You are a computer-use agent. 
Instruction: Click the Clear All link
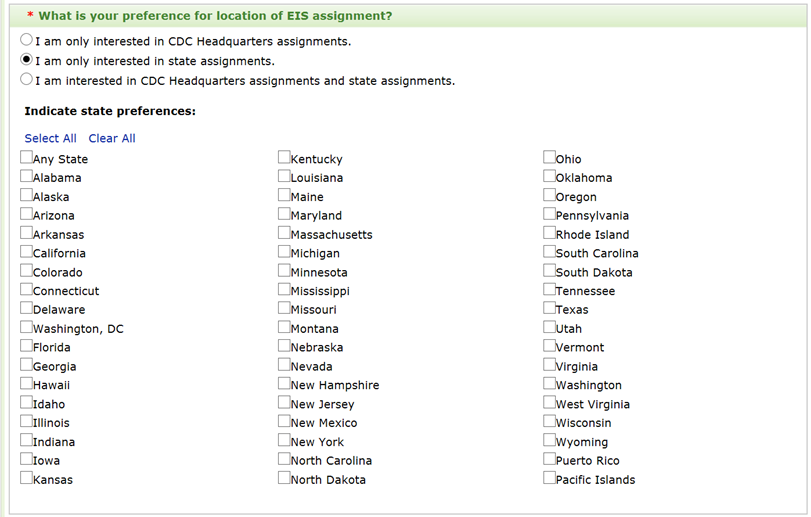coord(112,138)
